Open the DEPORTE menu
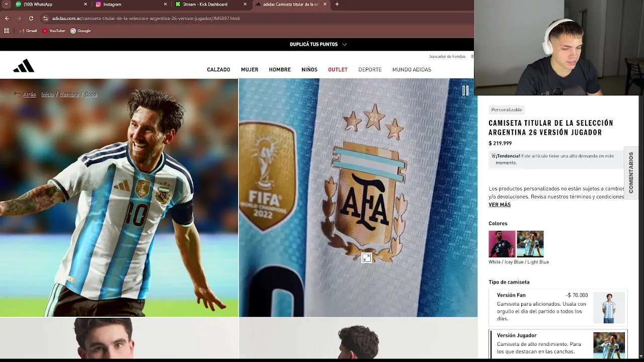This screenshot has height=362, width=644. pos(370,69)
